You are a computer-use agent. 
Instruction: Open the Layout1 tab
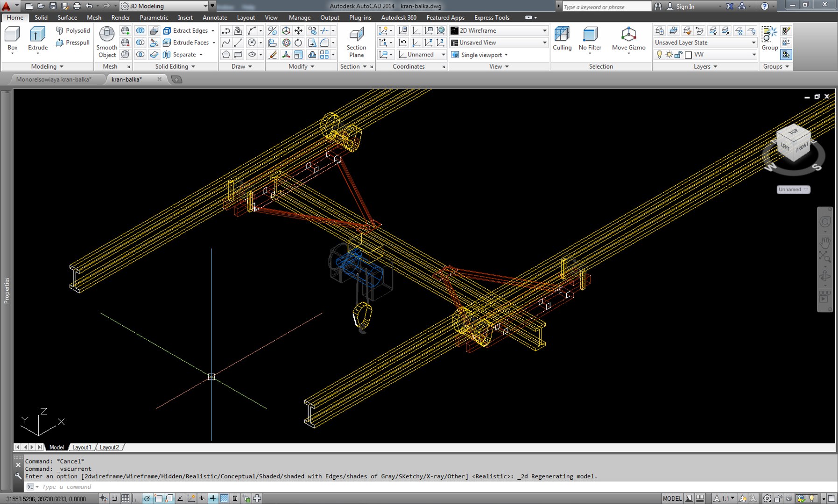(82, 447)
